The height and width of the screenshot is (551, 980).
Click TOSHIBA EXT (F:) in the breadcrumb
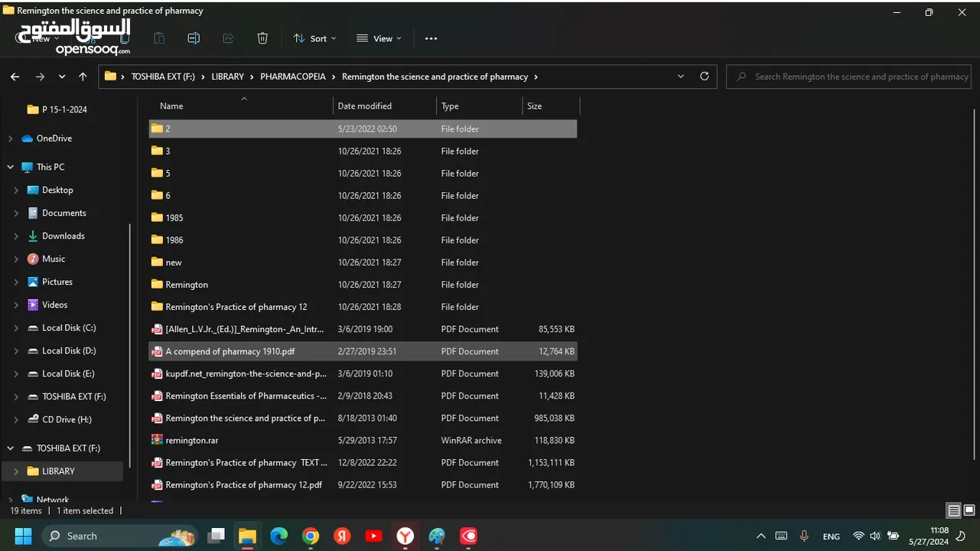(x=162, y=77)
